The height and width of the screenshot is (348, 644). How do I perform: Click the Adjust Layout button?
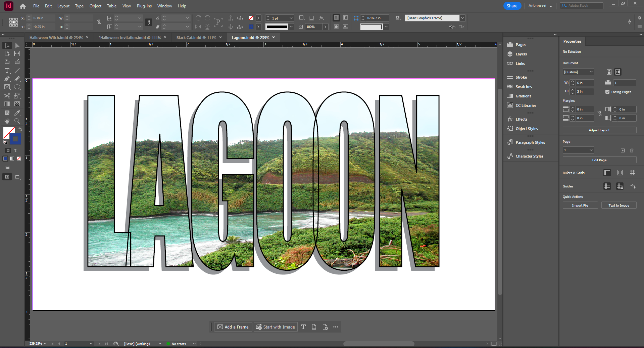pos(599,130)
